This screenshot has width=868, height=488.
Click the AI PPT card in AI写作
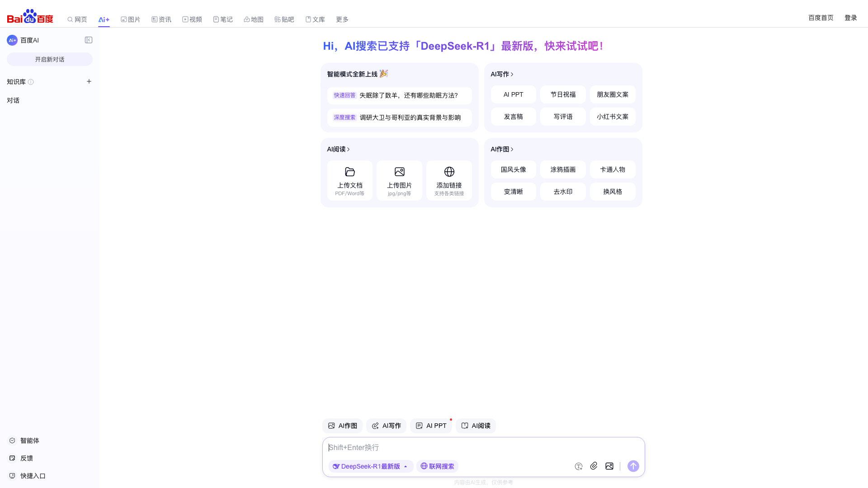tap(514, 94)
